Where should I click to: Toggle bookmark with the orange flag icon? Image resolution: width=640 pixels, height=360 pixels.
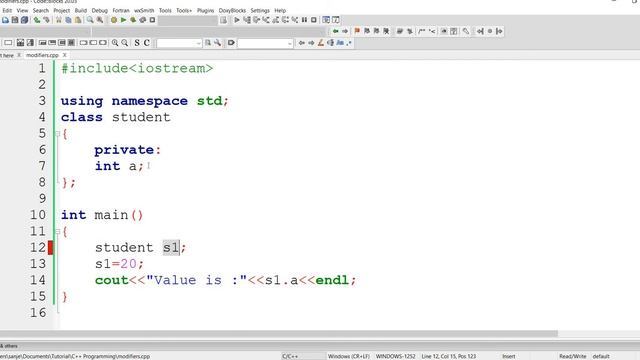tap(357, 31)
